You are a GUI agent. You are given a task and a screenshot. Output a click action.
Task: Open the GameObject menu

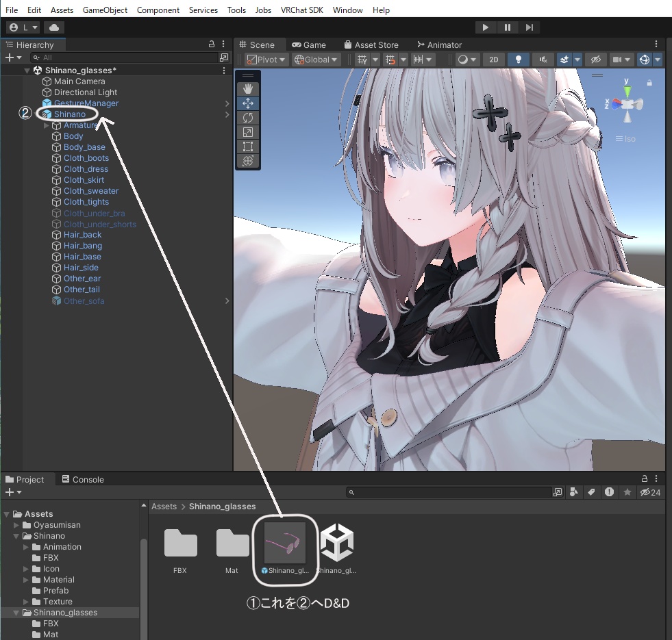click(105, 10)
